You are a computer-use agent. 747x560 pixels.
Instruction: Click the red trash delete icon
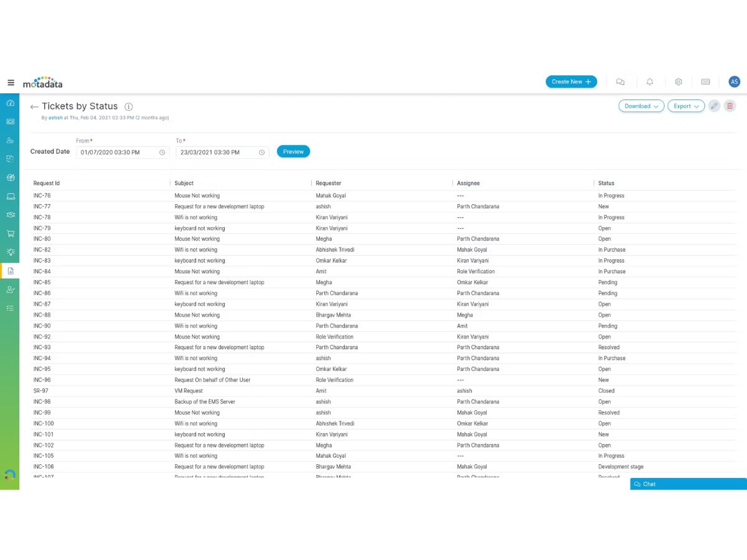(730, 106)
